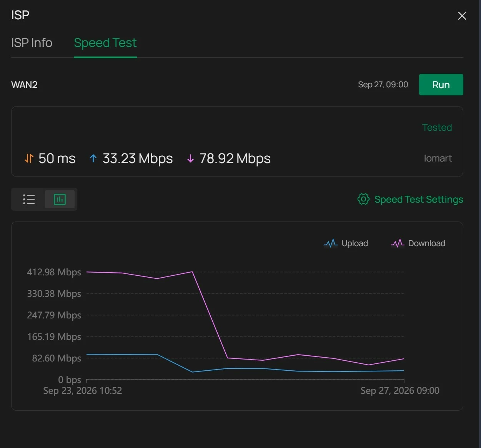This screenshot has width=481, height=448.
Task: Click the blue upload arrow icon
Action: pyautogui.click(x=93, y=158)
